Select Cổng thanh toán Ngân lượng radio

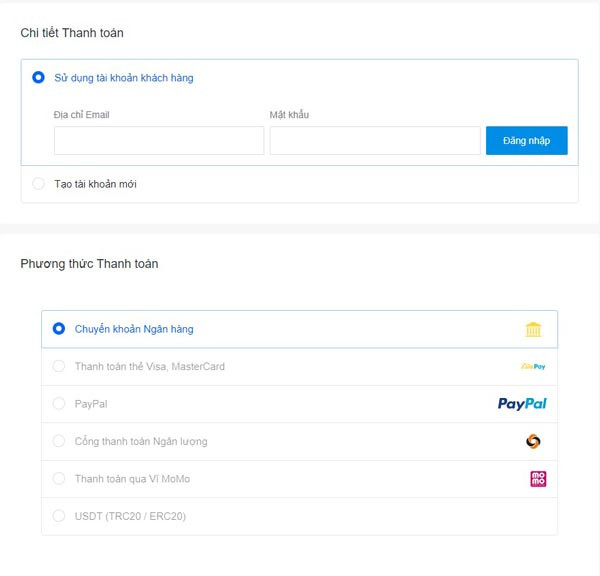[59, 441]
